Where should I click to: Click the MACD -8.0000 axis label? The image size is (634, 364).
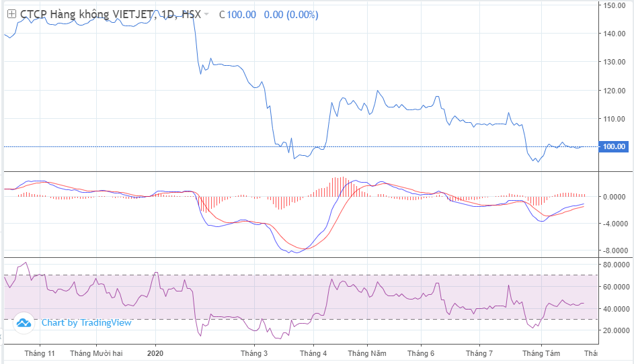click(x=615, y=251)
